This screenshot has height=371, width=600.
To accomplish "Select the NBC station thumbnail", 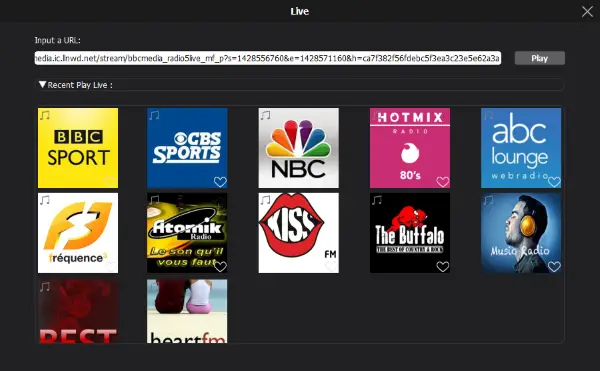I will click(x=298, y=148).
